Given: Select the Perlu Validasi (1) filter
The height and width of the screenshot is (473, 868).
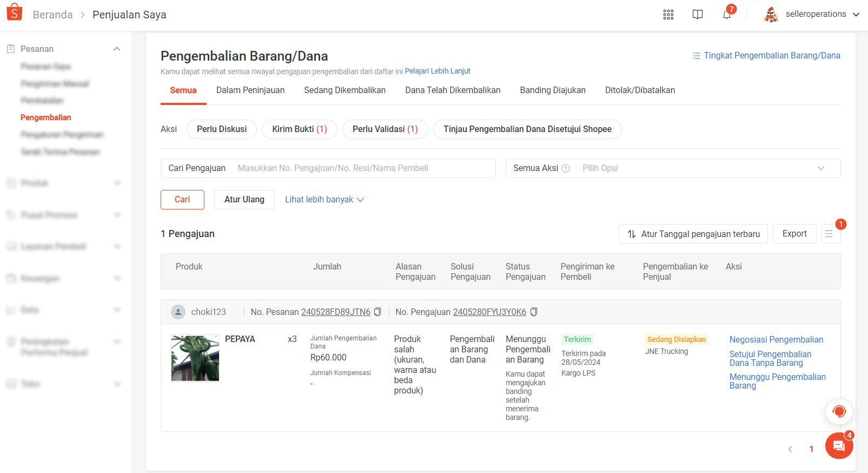Looking at the screenshot, I should (x=385, y=129).
